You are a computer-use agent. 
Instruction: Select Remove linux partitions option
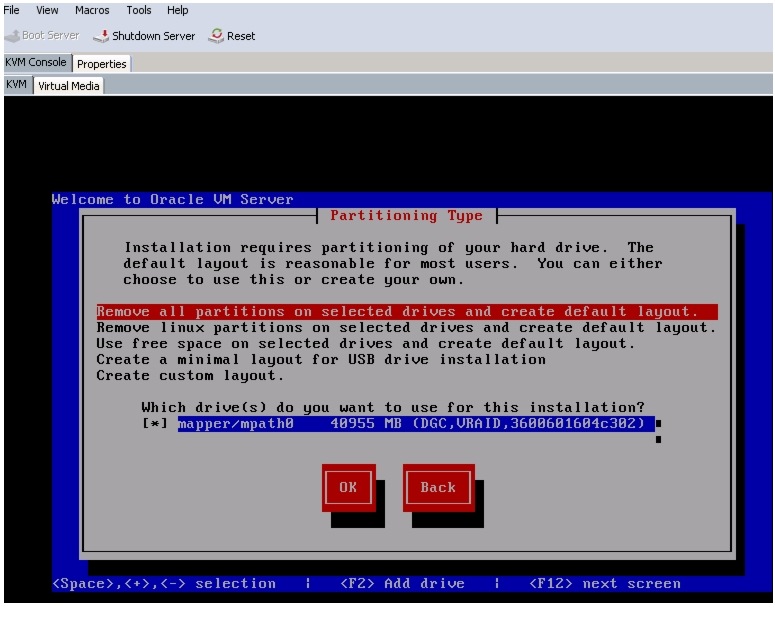coord(406,328)
